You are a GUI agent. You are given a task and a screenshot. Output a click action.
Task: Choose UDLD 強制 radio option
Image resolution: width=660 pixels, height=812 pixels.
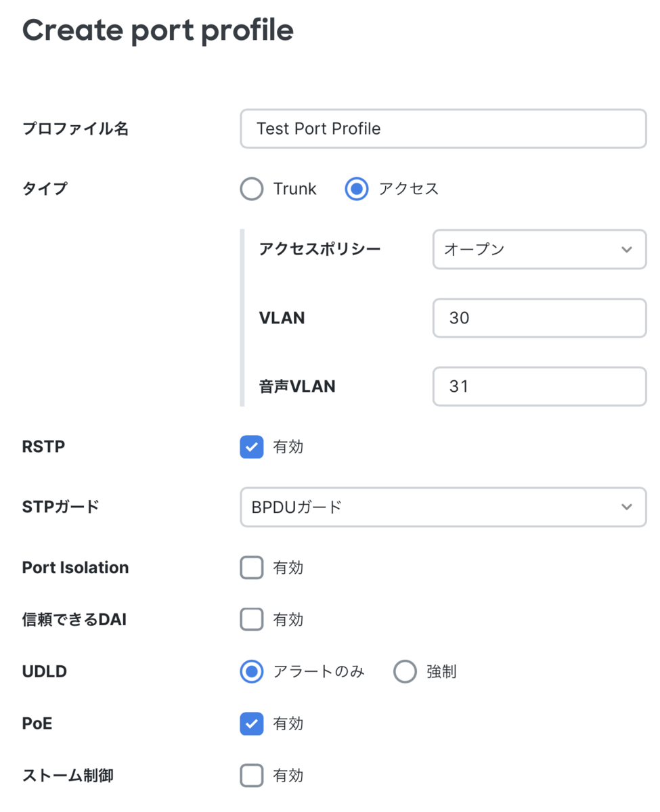coord(405,672)
